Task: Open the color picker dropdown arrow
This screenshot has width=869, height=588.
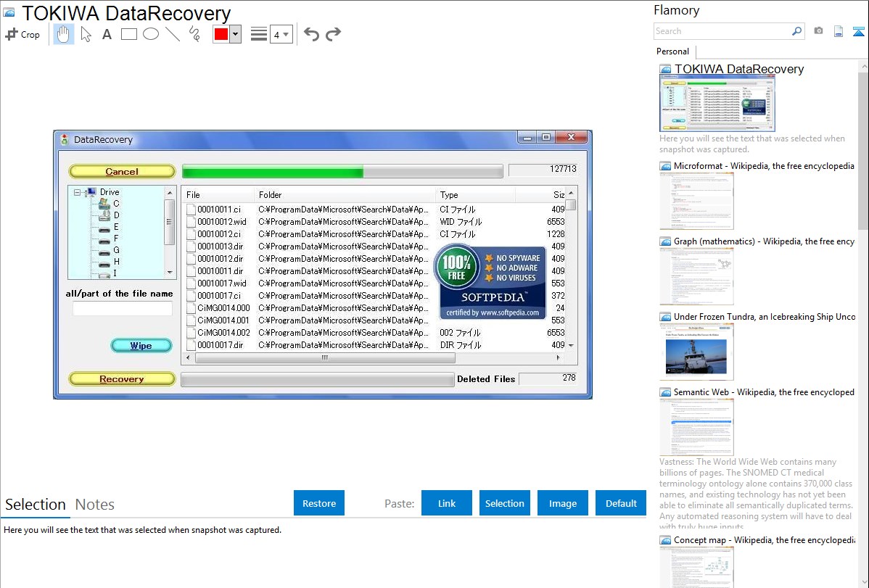Action: coord(236,34)
